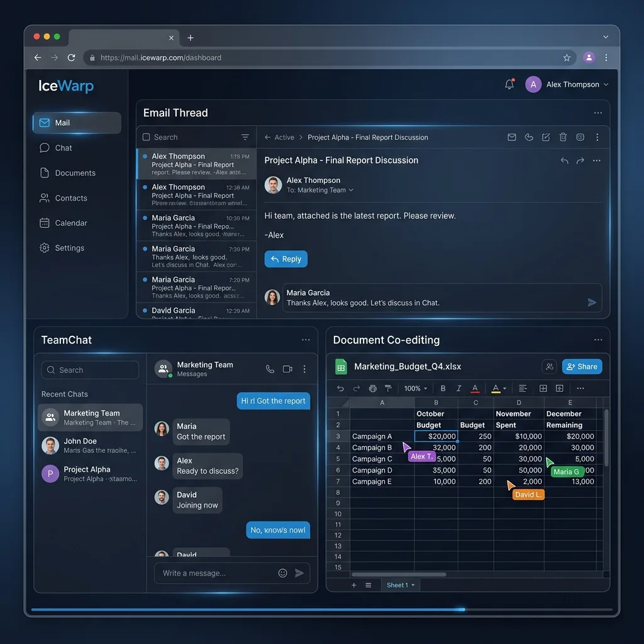644x644 pixels.
Task: Undo in the spreadsheet toolbar
Action: click(x=340, y=388)
